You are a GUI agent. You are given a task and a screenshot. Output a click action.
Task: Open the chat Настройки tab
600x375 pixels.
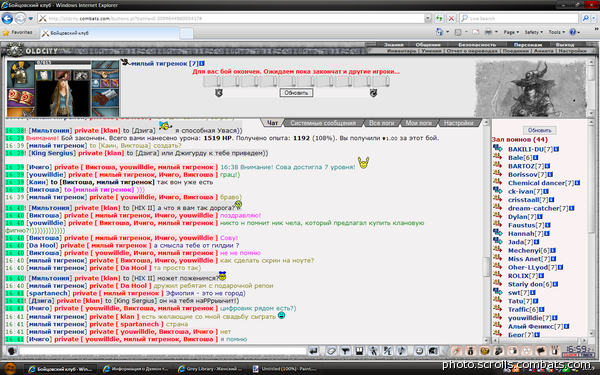pos(459,123)
